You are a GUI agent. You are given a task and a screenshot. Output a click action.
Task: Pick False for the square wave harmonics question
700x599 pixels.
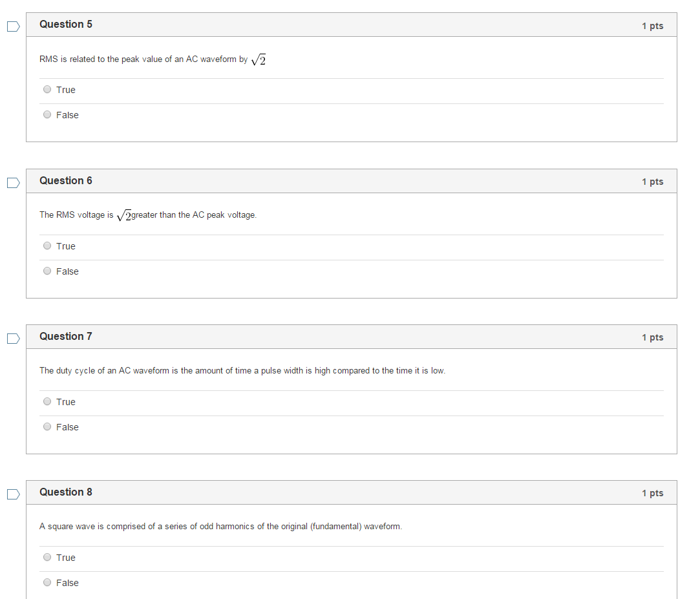(47, 582)
